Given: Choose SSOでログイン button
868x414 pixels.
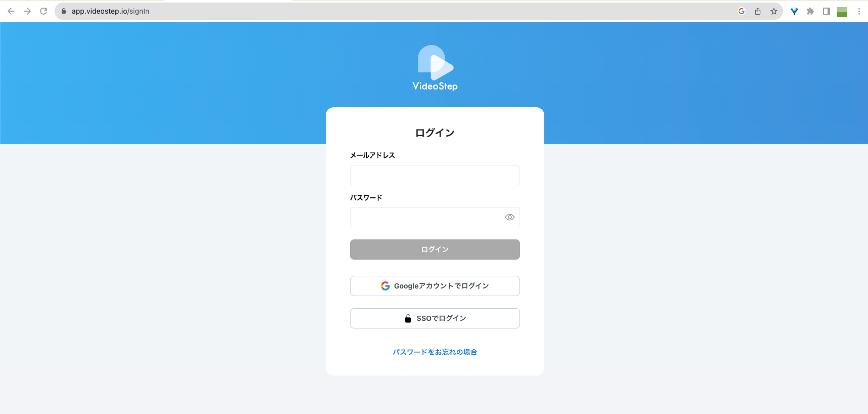Looking at the screenshot, I should click(435, 318).
